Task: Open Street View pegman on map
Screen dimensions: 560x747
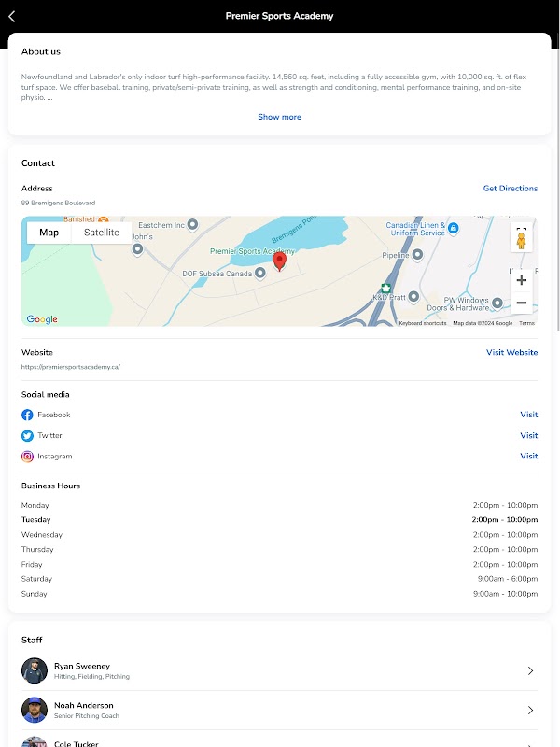Action: [x=521, y=241]
